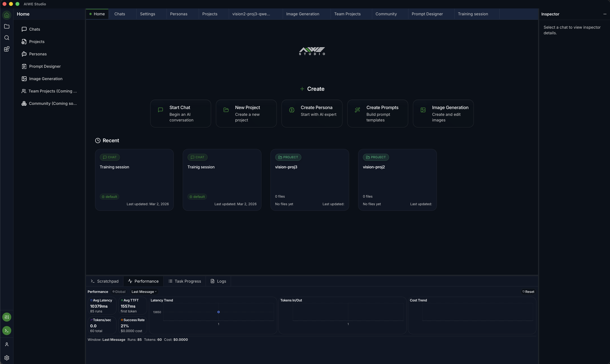Click the Prompt Designer sidebar icon
Viewport: 610px width, 364px height.
pyautogui.click(x=24, y=66)
